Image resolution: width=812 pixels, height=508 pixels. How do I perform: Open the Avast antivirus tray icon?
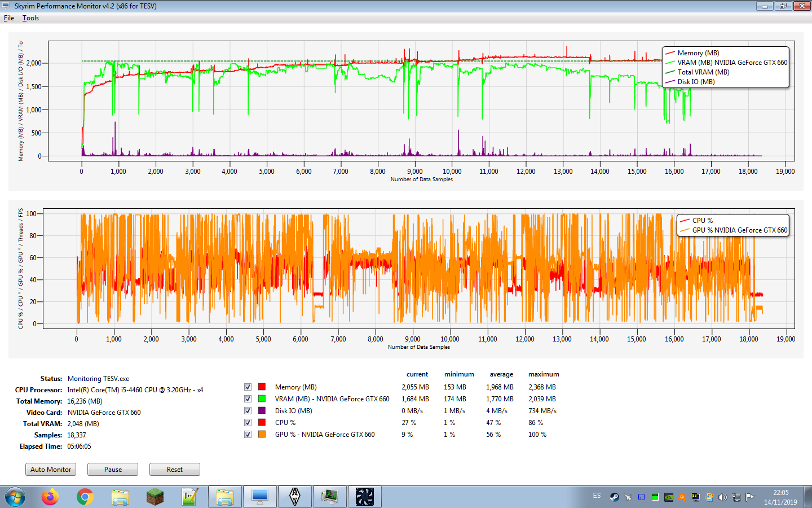682,497
